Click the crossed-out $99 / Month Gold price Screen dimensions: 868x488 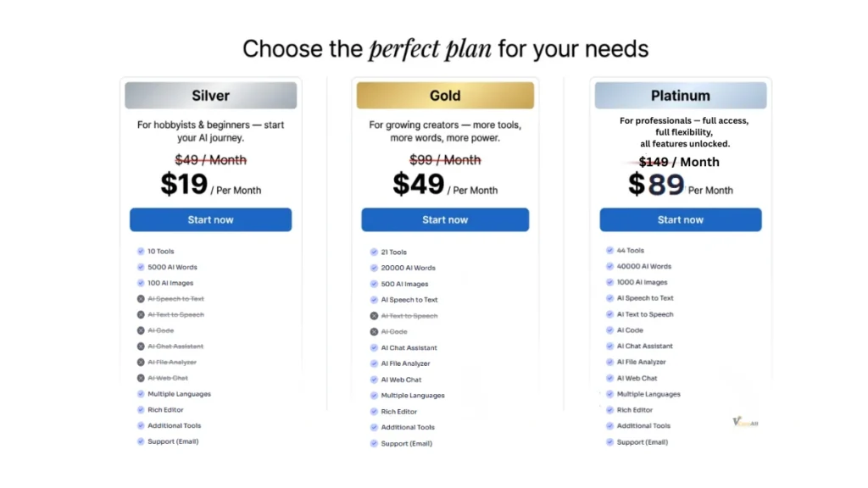pyautogui.click(x=445, y=160)
